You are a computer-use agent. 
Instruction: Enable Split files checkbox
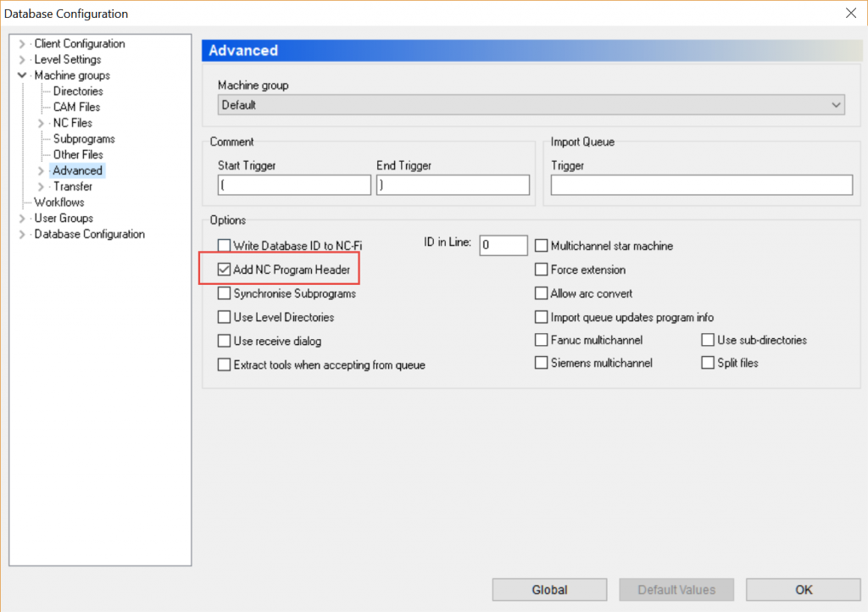click(x=708, y=363)
